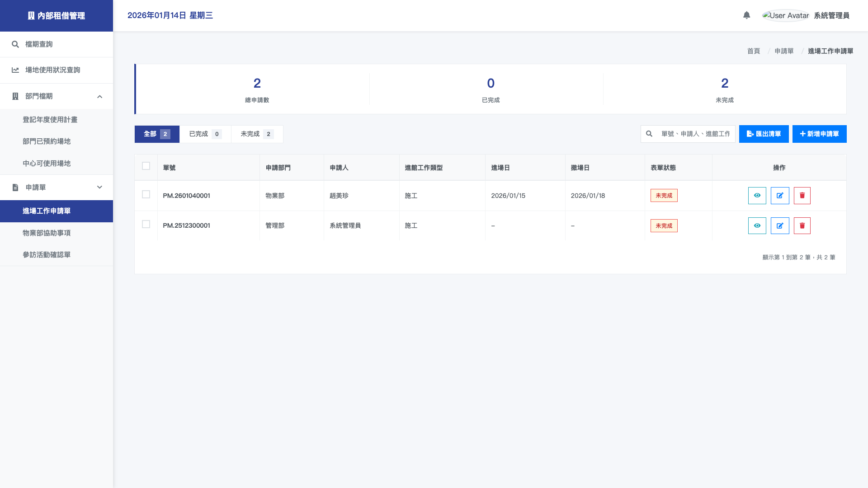Toggle the select-all checkbox in table header

[146, 166]
